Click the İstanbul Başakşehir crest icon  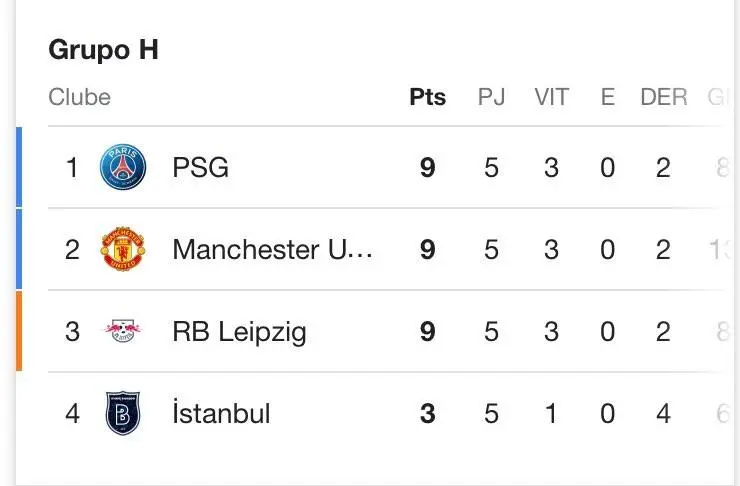click(123, 413)
